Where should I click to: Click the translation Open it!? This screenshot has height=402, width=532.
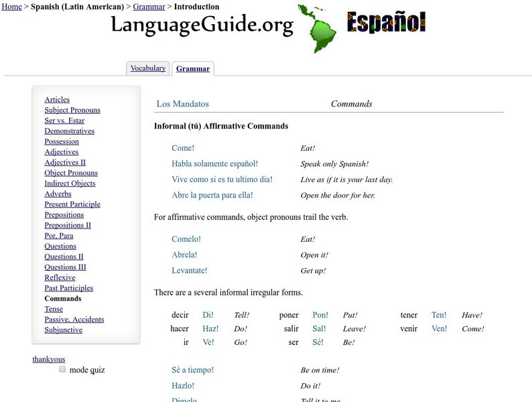(314, 255)
